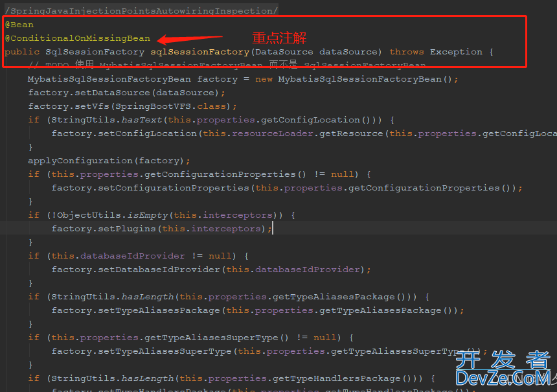Click the sqlSessionFactory method name

200,52
